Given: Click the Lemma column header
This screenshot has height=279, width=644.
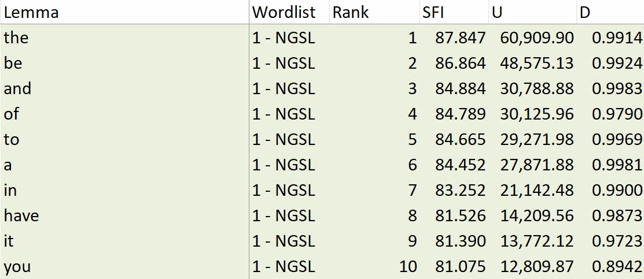Looking at the screenshot, I should click(x=31, y=12).
